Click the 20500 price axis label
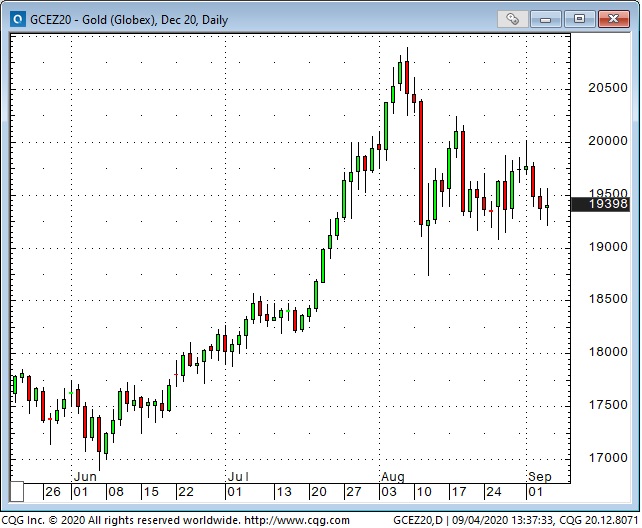642x528 pixels. [608, 88]
